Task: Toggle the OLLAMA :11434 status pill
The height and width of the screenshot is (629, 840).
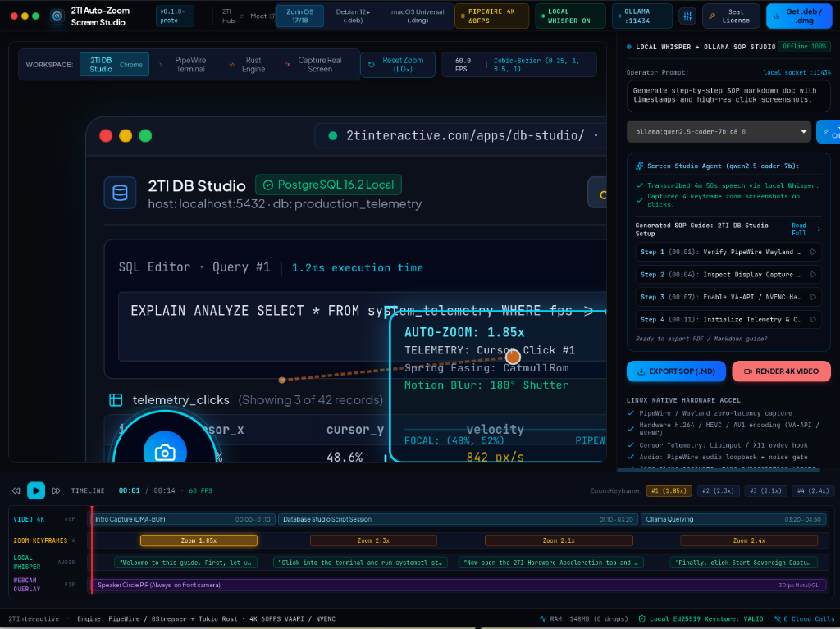Action: (641, 16)
